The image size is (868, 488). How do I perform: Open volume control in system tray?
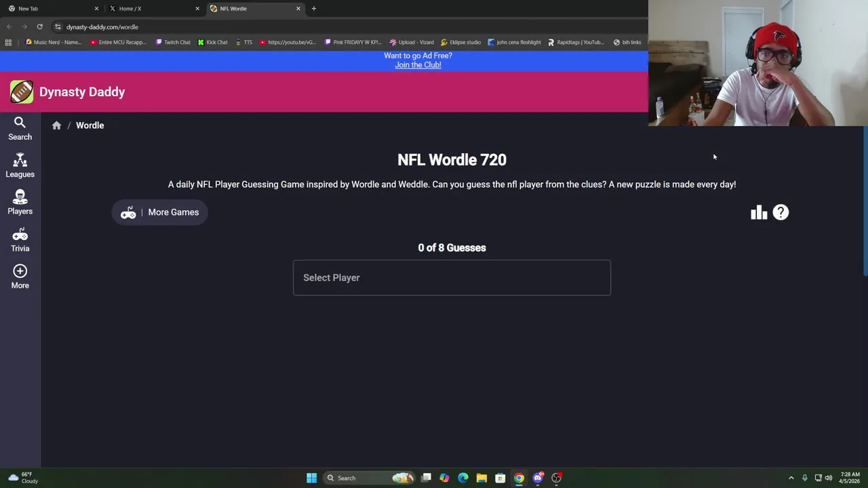[x=828, y=478]
